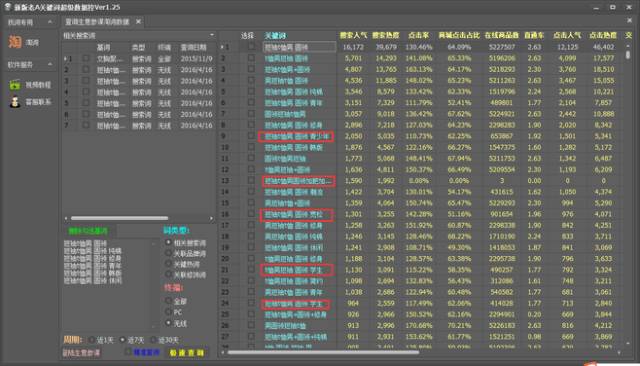Image resolution: width=640 pixels, height=366 pixels.
Task: Collapse the 软件服务 sidebar section
Action: click(50, 64)
